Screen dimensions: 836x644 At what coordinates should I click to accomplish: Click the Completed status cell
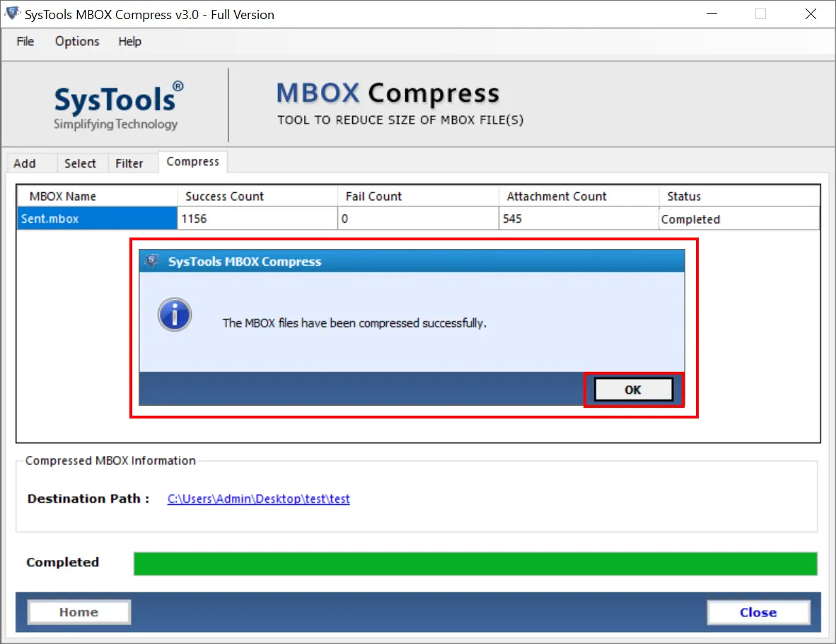pyautogui.click(x=739, y=219)
